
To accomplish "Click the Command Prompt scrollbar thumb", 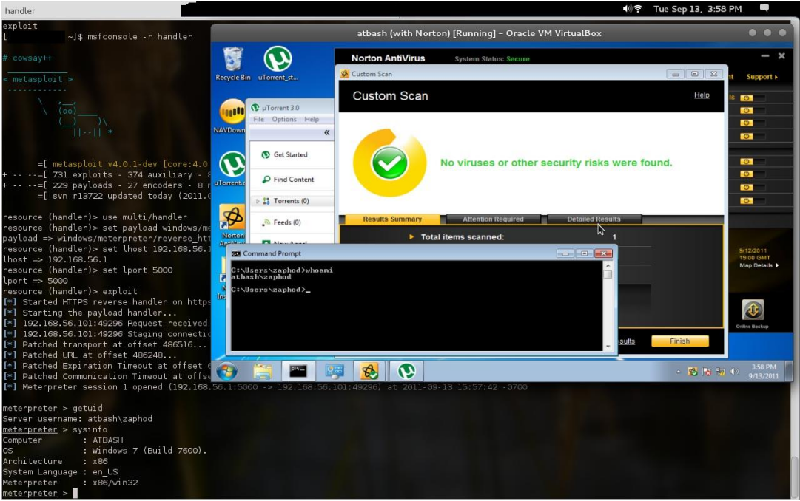I will click(608, 274).
